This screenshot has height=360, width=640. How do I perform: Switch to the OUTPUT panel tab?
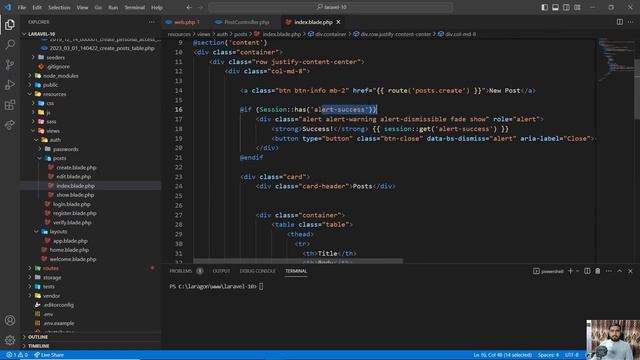coord(221,271)
